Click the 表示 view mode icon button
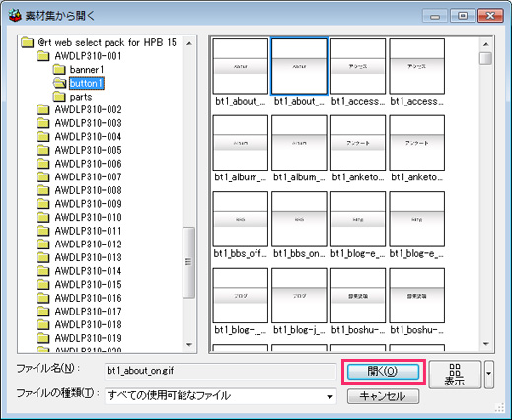512x420 pixels. coord(455,375)
